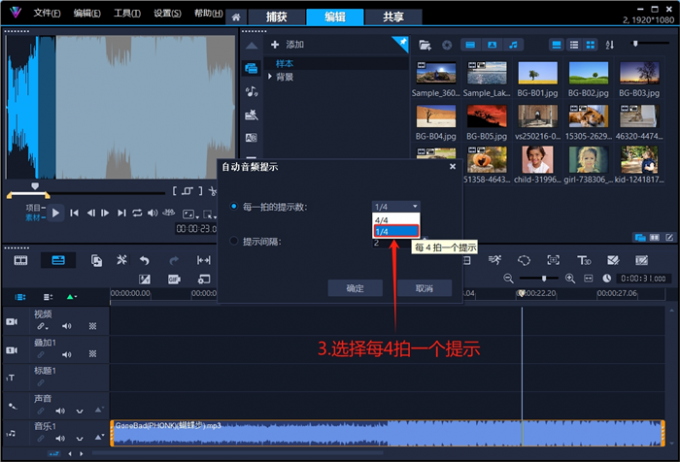The image size is (680, 462).
Task: Select the BG-B05.jpg thumbnail
Action: pos(487,116)
